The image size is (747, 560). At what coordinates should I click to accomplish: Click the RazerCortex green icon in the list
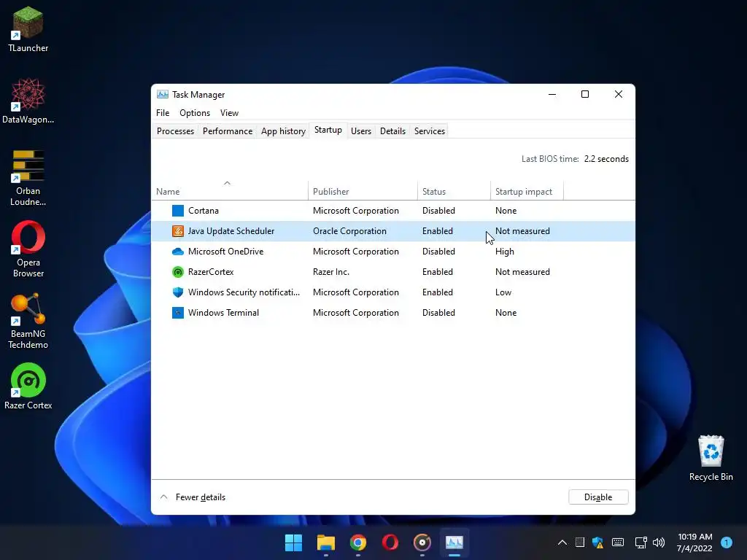click(178, 272)
